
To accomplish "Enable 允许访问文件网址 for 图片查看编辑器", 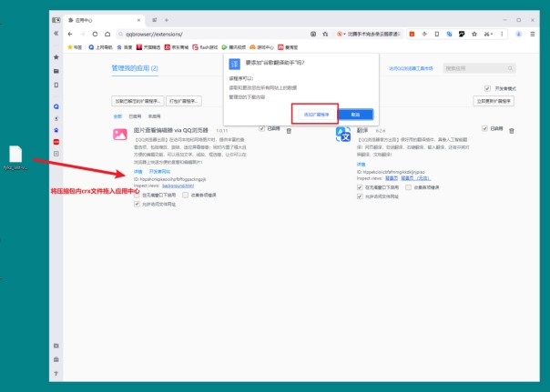I will (x=137, y=205).
